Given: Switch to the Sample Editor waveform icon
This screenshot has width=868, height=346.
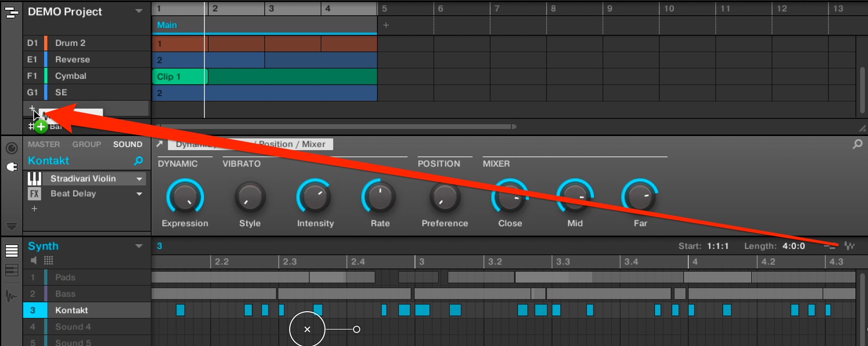Looking at the screenshot, I should [11, 296].
